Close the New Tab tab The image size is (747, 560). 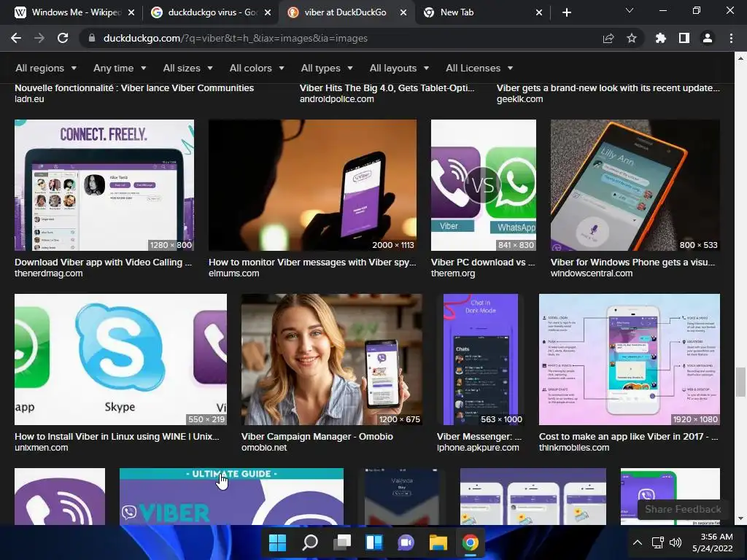(x=539, y=12)
